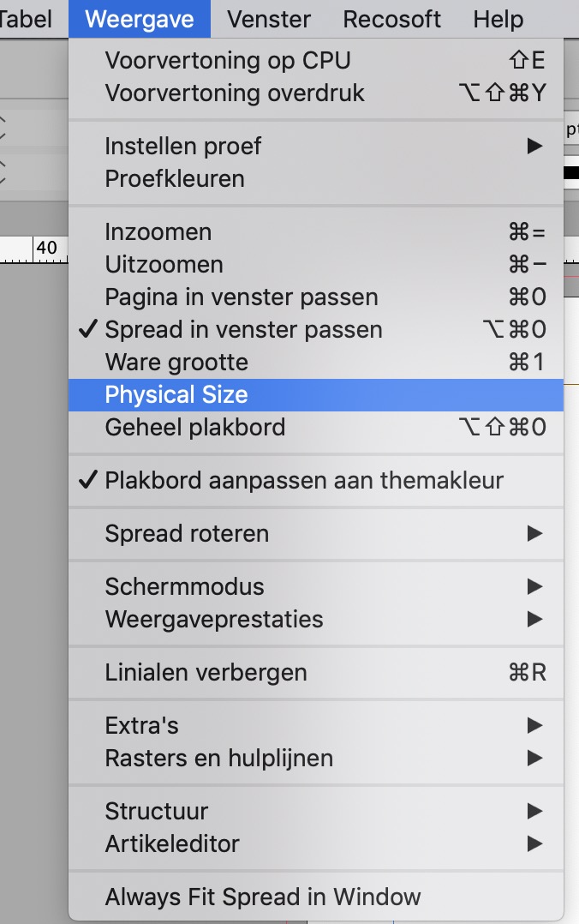Choose the highlighted Physical Size option

176,394
